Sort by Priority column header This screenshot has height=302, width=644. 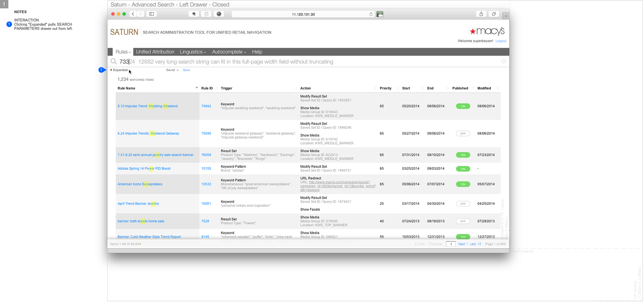point(385,88)
